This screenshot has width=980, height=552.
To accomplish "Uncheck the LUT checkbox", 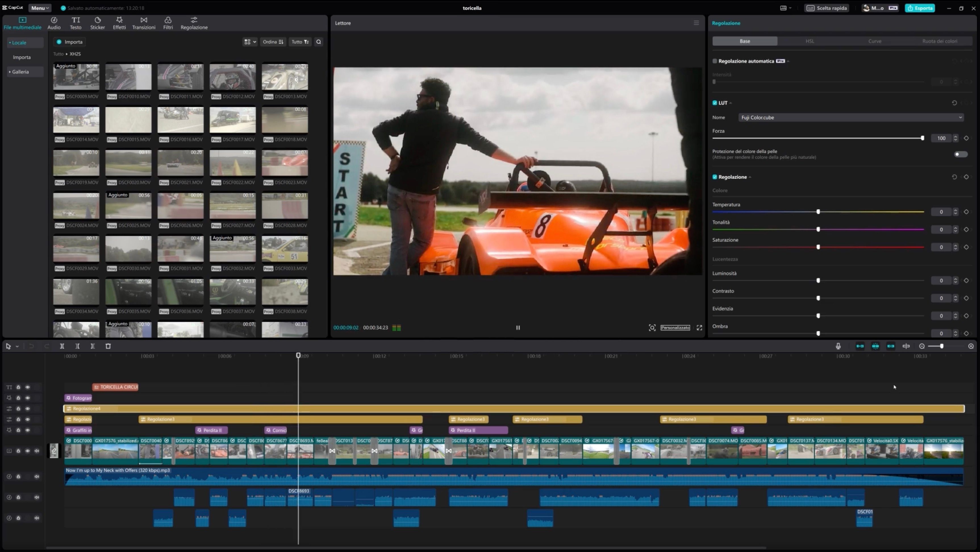I will coord(714,103).
